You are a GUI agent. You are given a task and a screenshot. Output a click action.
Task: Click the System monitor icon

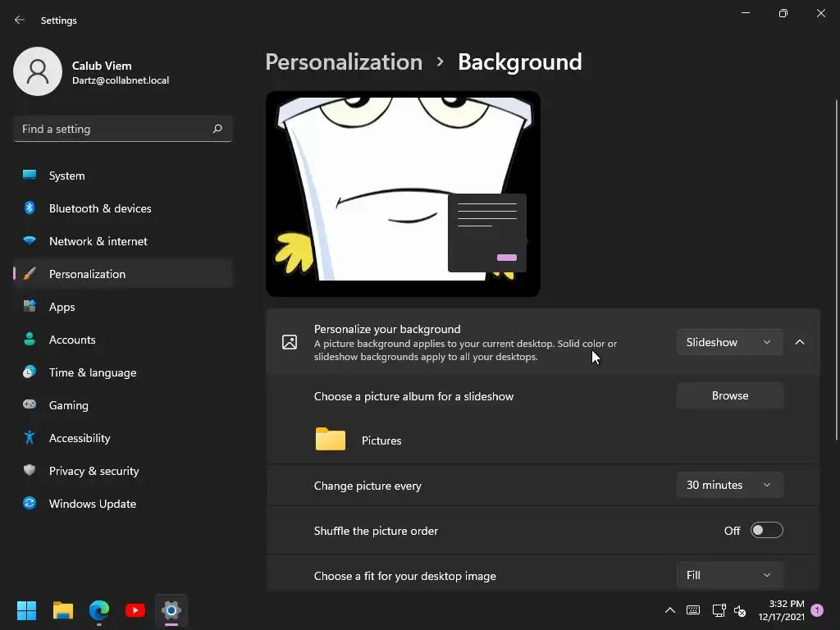point(30,176)
